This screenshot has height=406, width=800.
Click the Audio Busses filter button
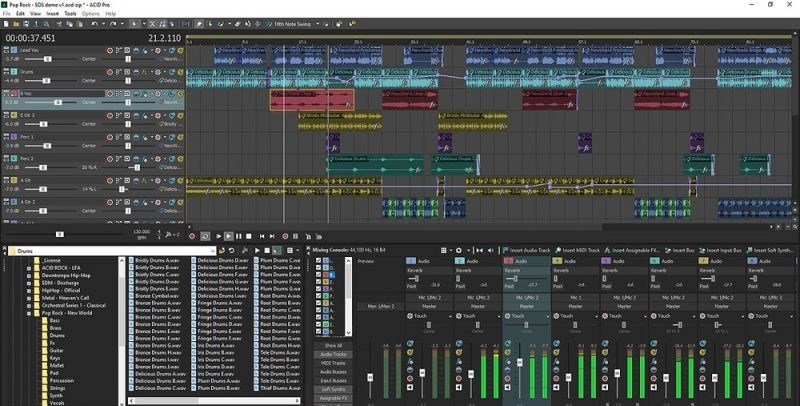point(333,372)
